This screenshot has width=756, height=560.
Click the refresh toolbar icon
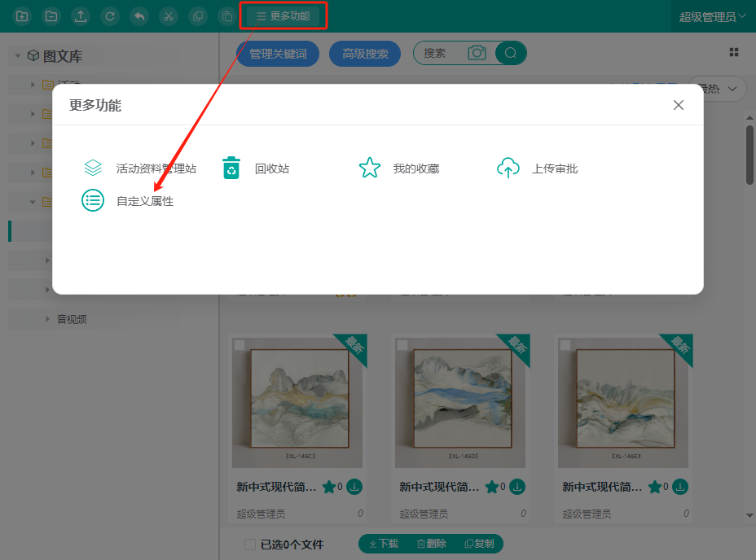point(110,16)
